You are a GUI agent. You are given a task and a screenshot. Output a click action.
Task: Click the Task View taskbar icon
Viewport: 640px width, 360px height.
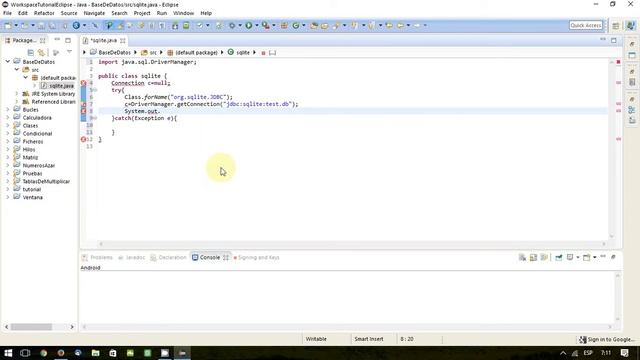point(25,353)
